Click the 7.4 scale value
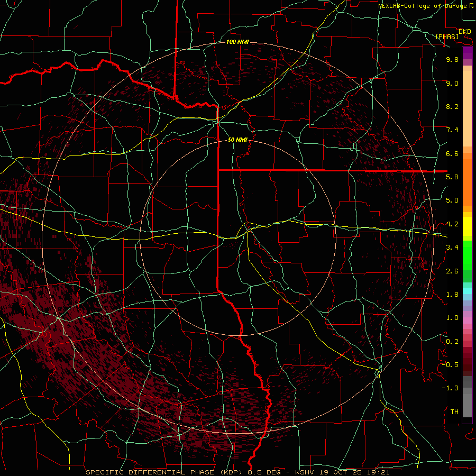The height and width of the screenshot is (476, 476). 452,130
